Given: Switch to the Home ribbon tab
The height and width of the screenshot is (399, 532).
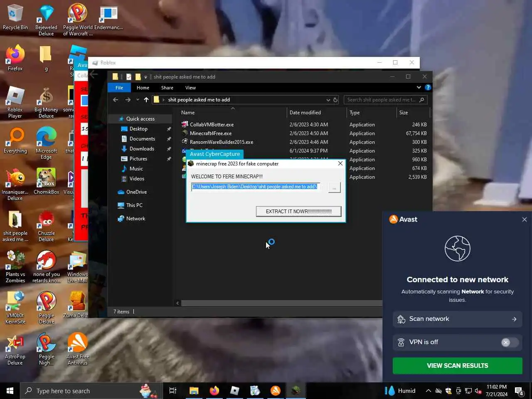Looking at the screenshot, I should tap(143, 88).
